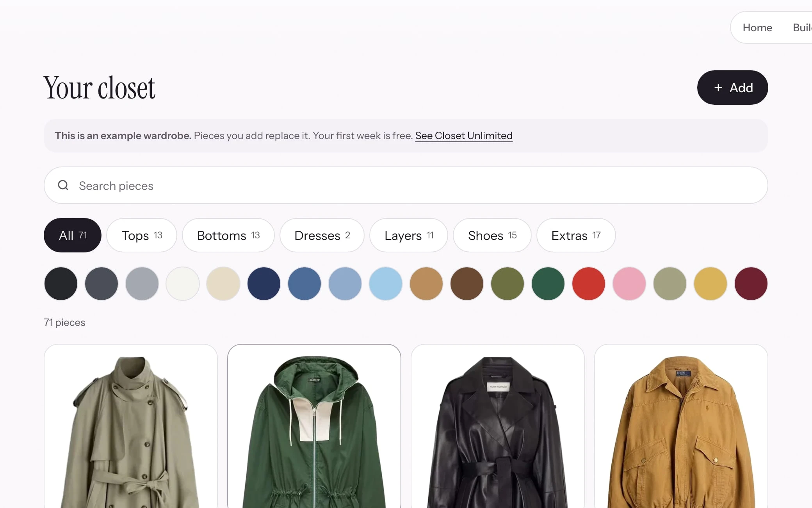Viewport: 812px width, 508px height.
Task: Pick the charcoal gray swatch
Action: [x=101, y=284]
